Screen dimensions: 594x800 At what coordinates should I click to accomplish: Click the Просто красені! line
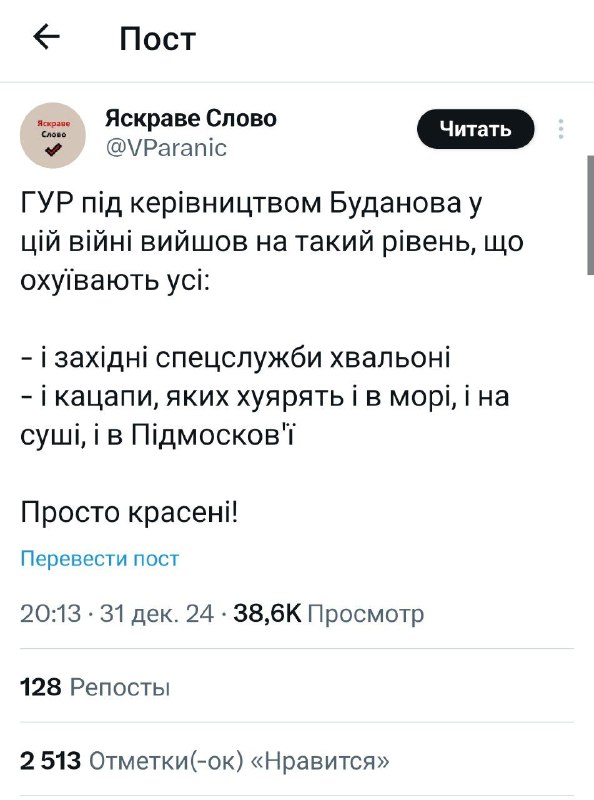(129, 512)
